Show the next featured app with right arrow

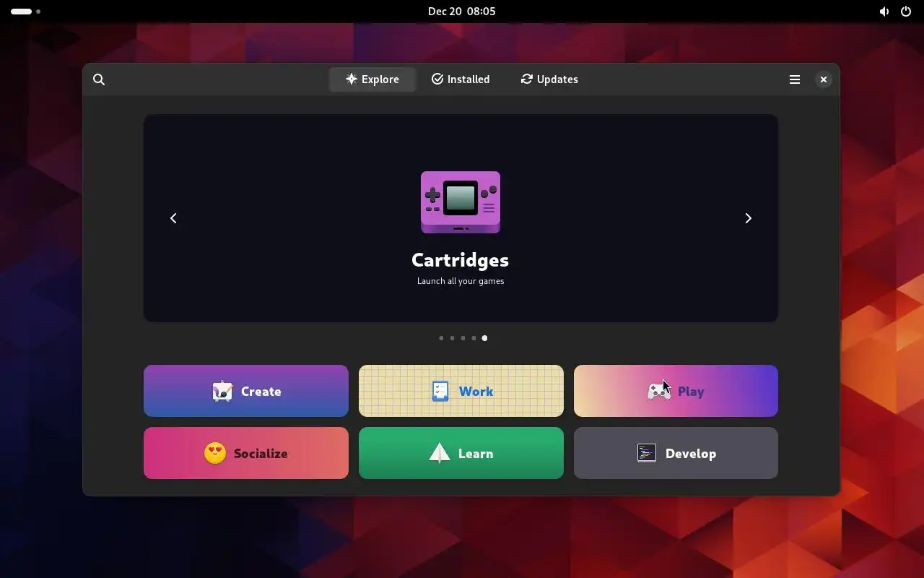[x=749, y=218]
